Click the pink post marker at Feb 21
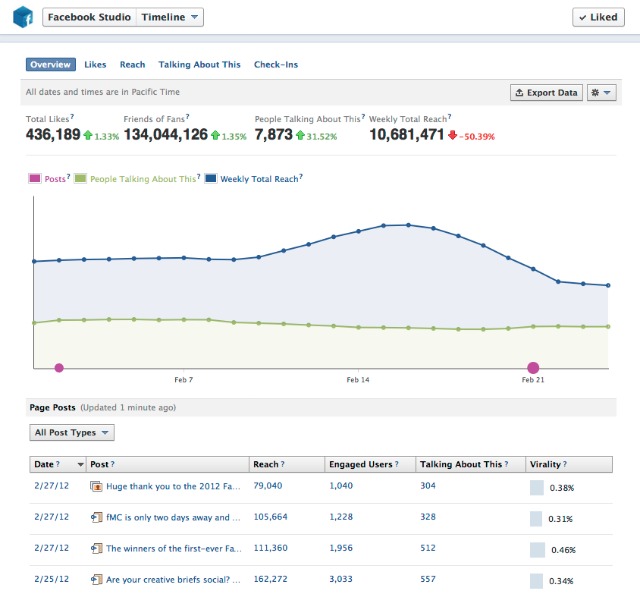The width and height of the screenshot is (640, 594). [x=533, y=368]
